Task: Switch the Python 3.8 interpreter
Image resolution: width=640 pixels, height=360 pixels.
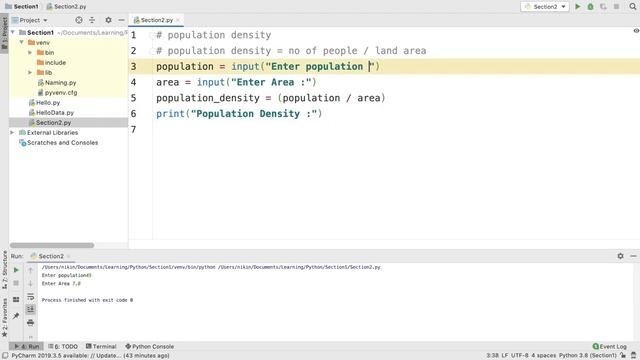Action: (587, 356)
